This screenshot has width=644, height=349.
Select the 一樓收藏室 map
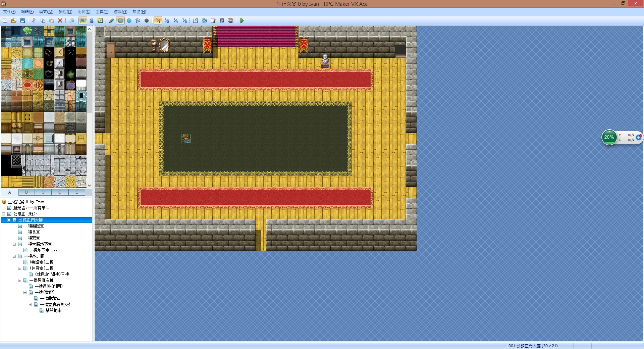50,298
